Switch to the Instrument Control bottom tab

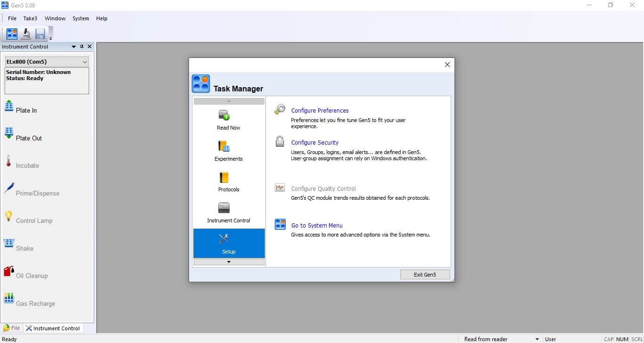53,328
